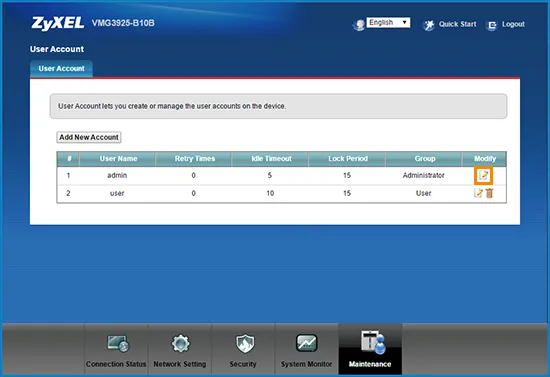This screenshot has width=550, height=377.
Task: Click the Logout link text
Action: (513, 24)
